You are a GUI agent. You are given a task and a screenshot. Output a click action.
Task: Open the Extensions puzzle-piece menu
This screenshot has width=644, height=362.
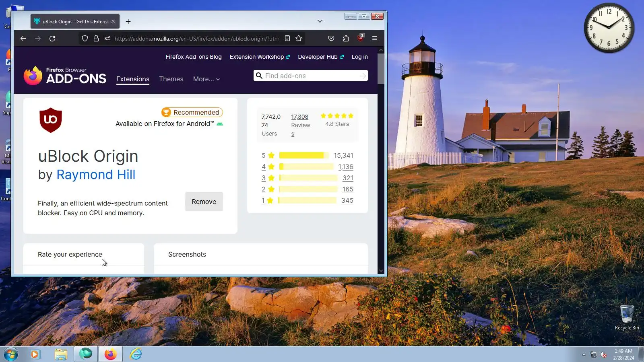[x=346, y=39]
